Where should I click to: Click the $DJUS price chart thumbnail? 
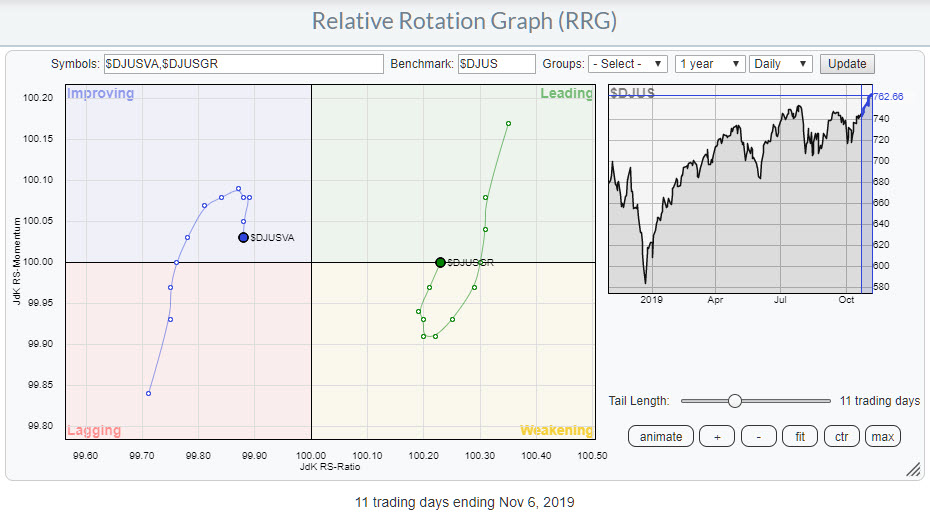[735, 190]
